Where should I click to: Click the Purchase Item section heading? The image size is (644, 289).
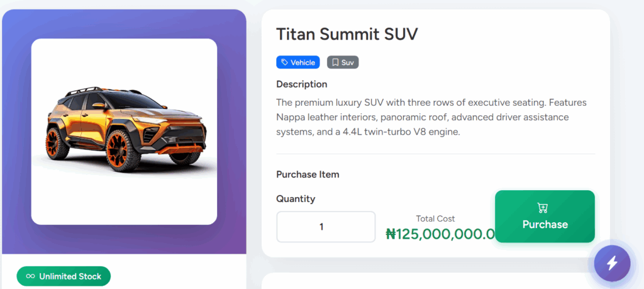point(308,174)
